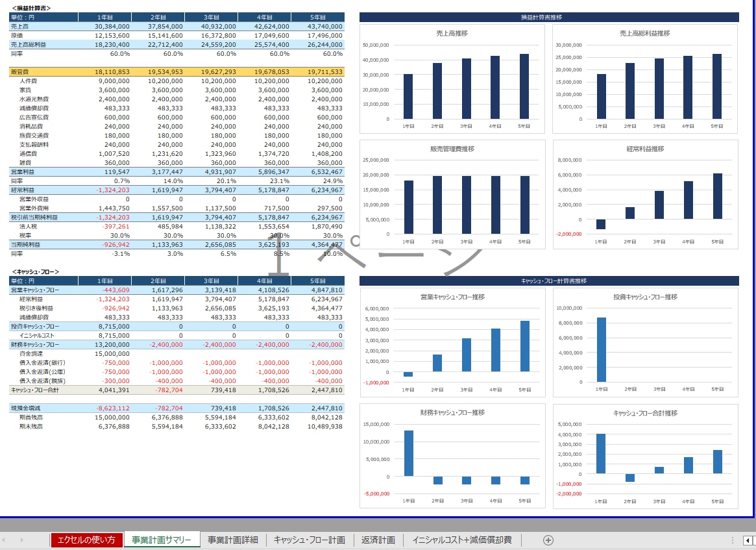Add a new sheet with the plus button
Image resolution: width=756 pixels, height=550 pixels.
click(x=548, y=540)
